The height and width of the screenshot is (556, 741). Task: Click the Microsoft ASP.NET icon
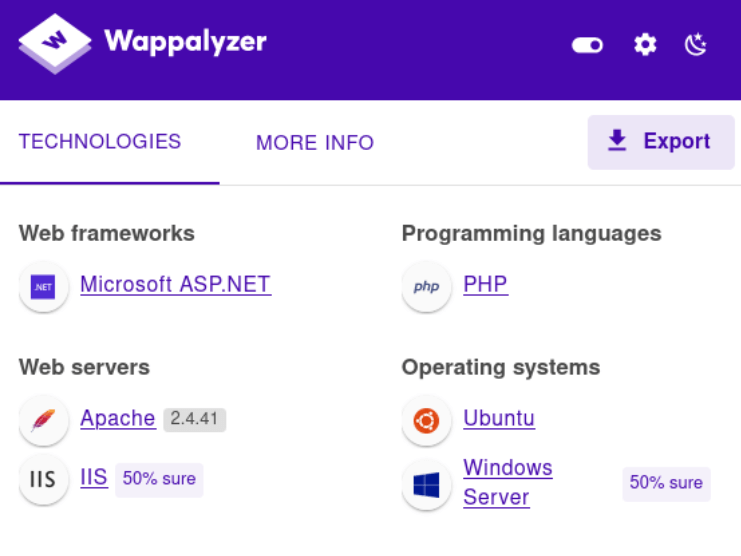click(43, 287)
